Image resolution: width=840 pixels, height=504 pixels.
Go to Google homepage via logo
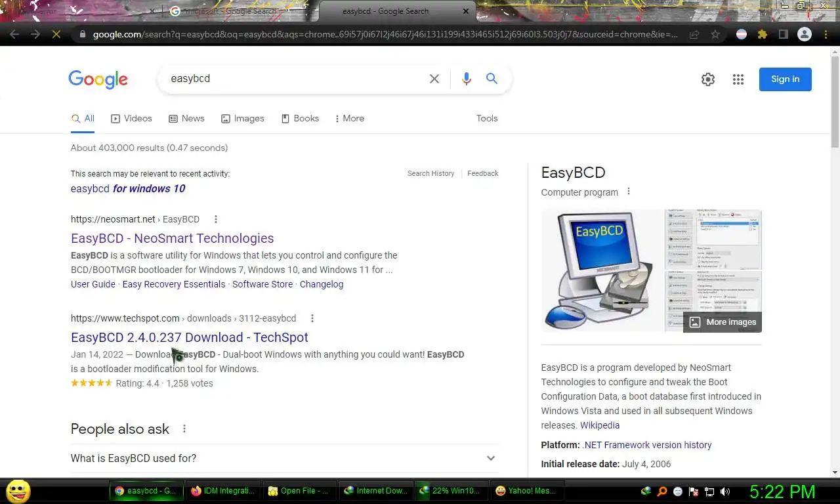point(98,79)
